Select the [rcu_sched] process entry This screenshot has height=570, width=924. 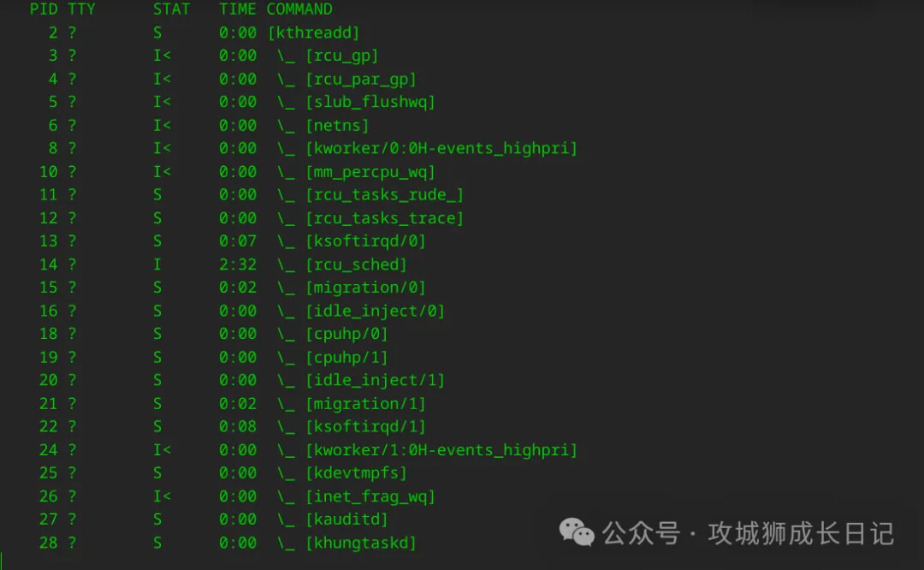(356, 264)
